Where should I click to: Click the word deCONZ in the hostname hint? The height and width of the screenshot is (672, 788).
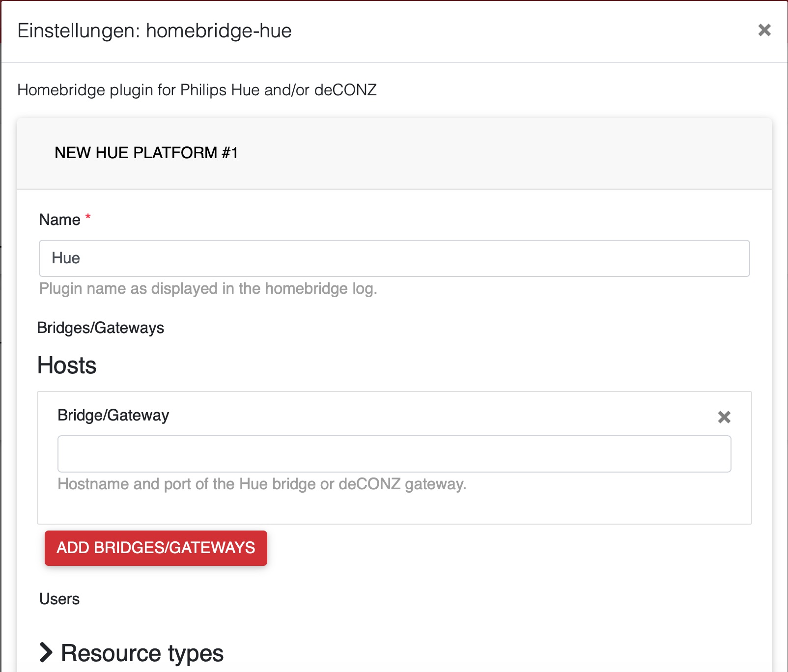[x=369, y=484]
